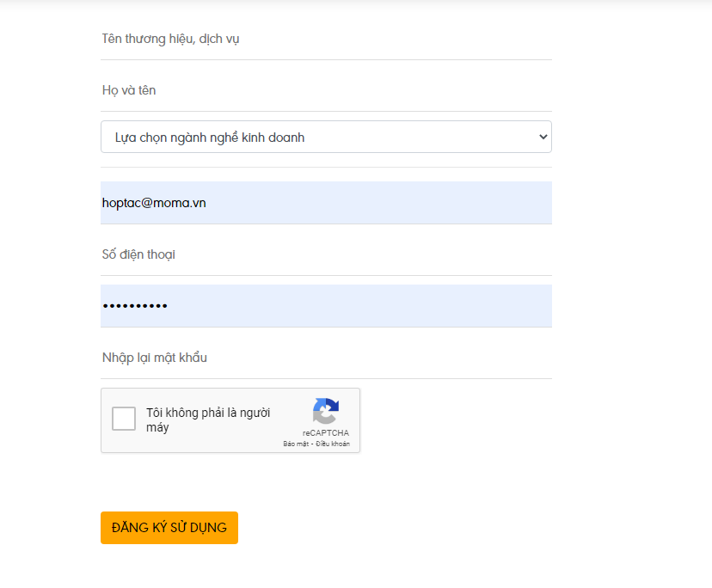Focus the 'Tên thương hiệu, dịch vụ' field

click(x=326, y=40)
